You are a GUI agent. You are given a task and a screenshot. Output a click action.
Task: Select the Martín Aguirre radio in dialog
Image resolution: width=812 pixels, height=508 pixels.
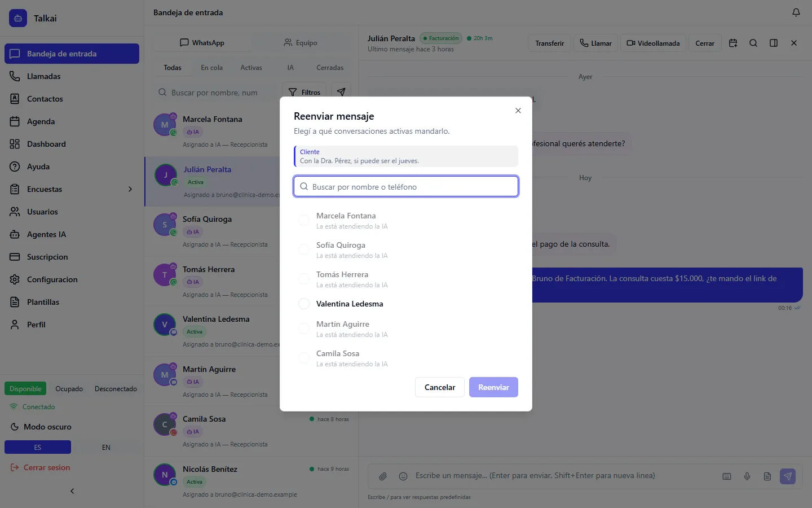pyautogui.click(x=304, y=329)
